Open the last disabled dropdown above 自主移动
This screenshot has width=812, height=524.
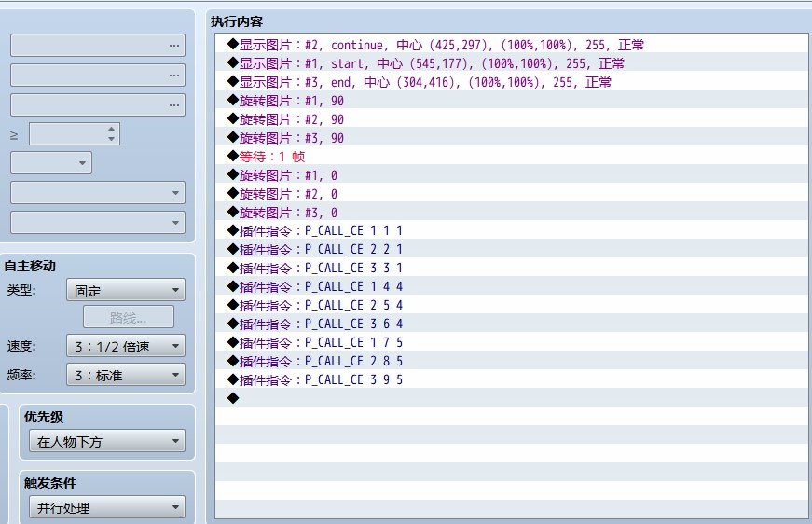98,222
